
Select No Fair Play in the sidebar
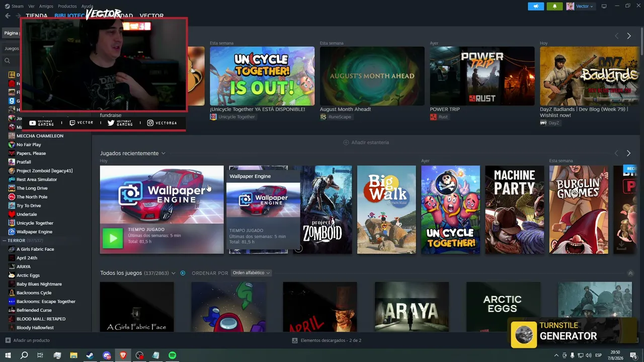[29, 144]
